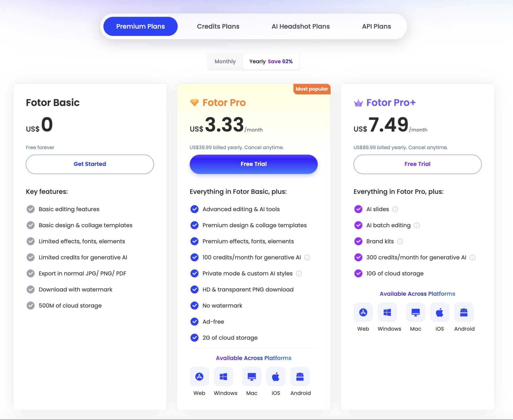This screenshot has height=420, width=513.
Task: Click Mac platform icon in Fotor Pro card
Action: [251, 376]
